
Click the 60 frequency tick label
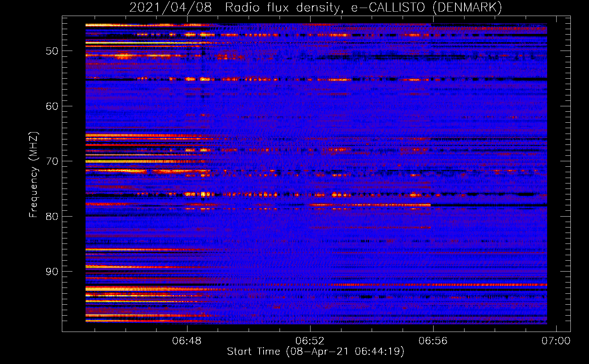tap(52, 106)
